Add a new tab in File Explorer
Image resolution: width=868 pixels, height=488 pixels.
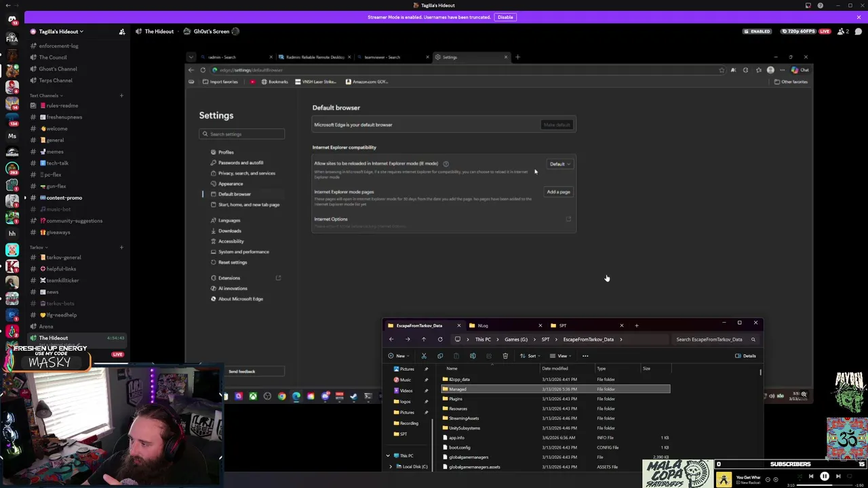[x=636, y=326]
